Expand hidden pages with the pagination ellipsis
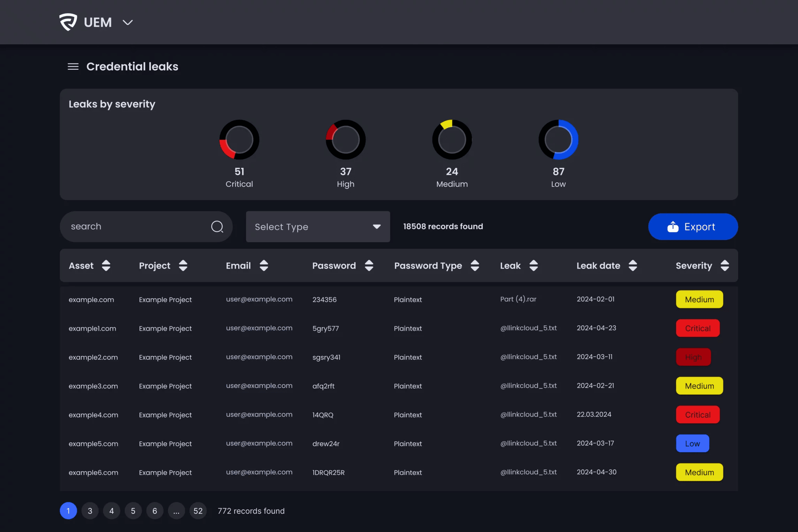Image resolution: width=798 pixels, height=532 pixels. 176,511
